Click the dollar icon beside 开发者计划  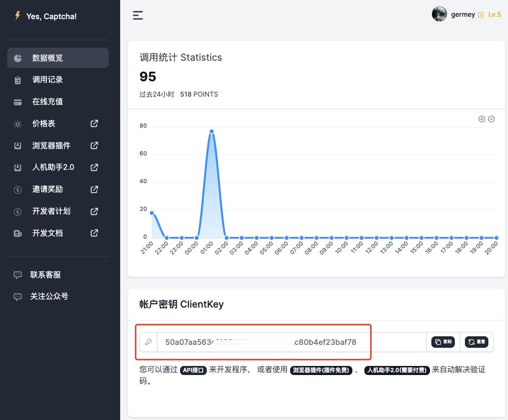[18, 211]
